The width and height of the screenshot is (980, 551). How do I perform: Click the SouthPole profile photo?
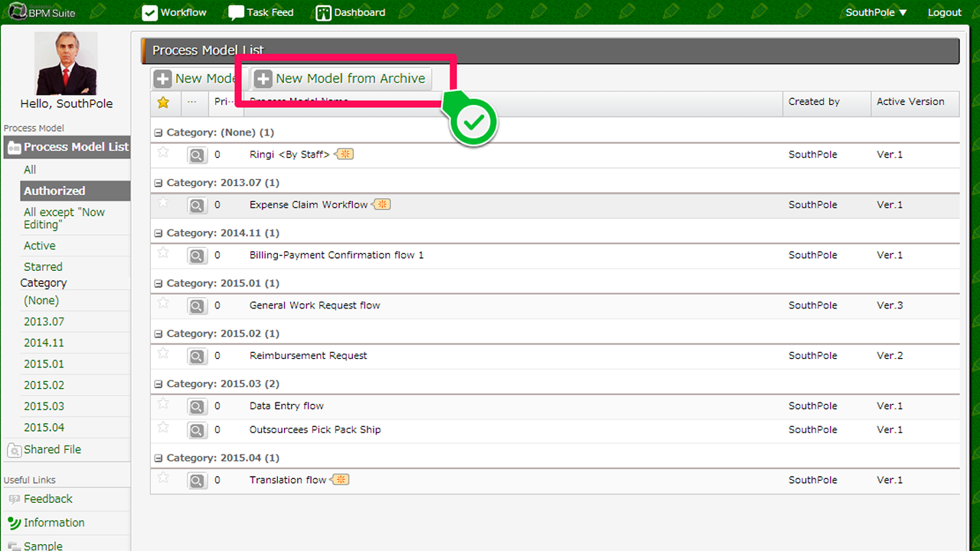[x=67, y=64]
